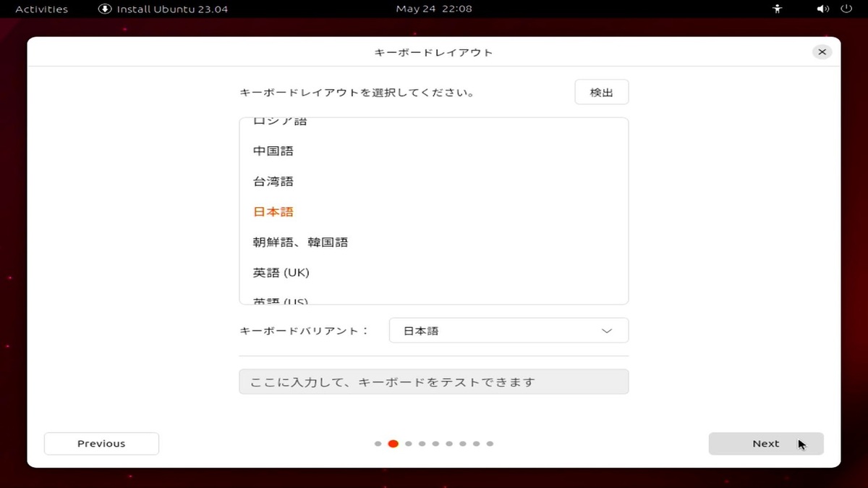Return to Previous step

pyautogui.click(x=101, y=444)
